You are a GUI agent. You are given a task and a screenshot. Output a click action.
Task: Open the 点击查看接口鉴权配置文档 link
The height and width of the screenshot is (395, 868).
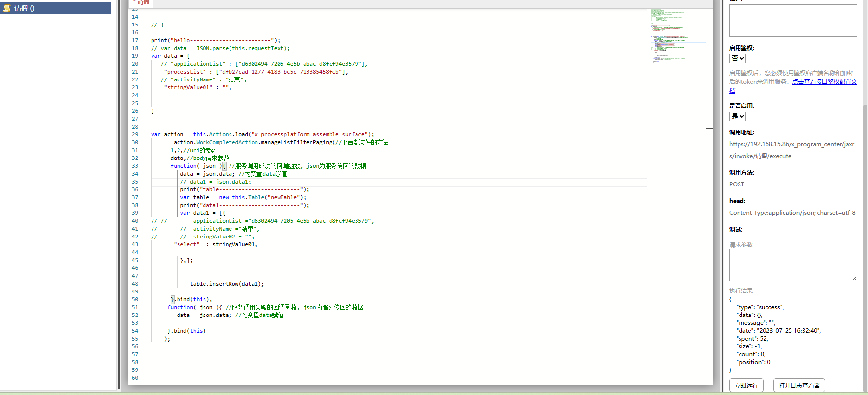[x=824, y=82]
